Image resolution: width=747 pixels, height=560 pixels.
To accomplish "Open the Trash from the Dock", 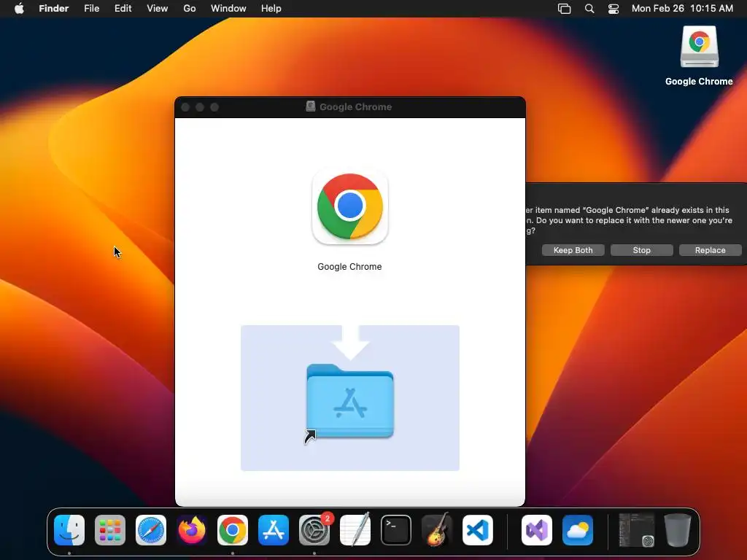I will (678, 530).
